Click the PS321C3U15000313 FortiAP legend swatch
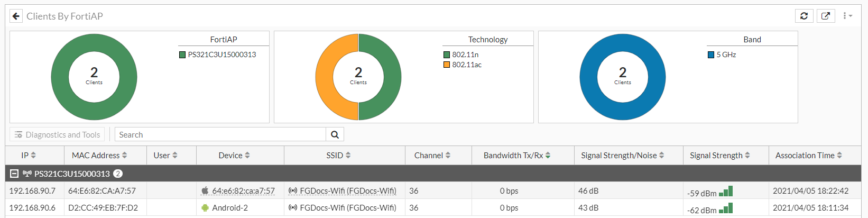Viewport: 868px width, 218px height. pos(182,54)
